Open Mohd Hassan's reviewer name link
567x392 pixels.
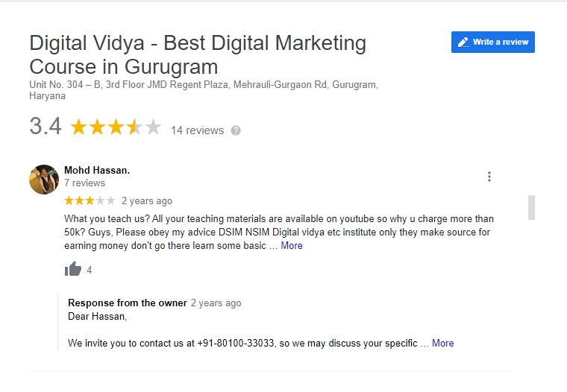coord(97,170)
